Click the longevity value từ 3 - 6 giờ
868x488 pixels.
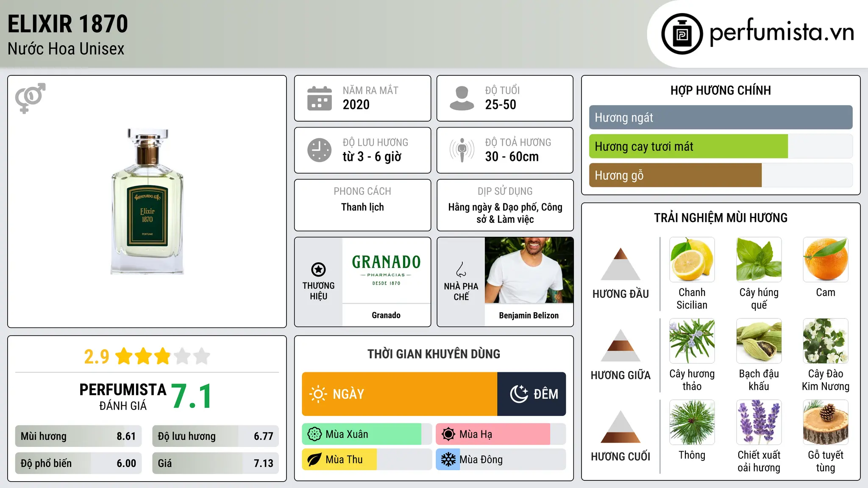[x=372, y=157]
